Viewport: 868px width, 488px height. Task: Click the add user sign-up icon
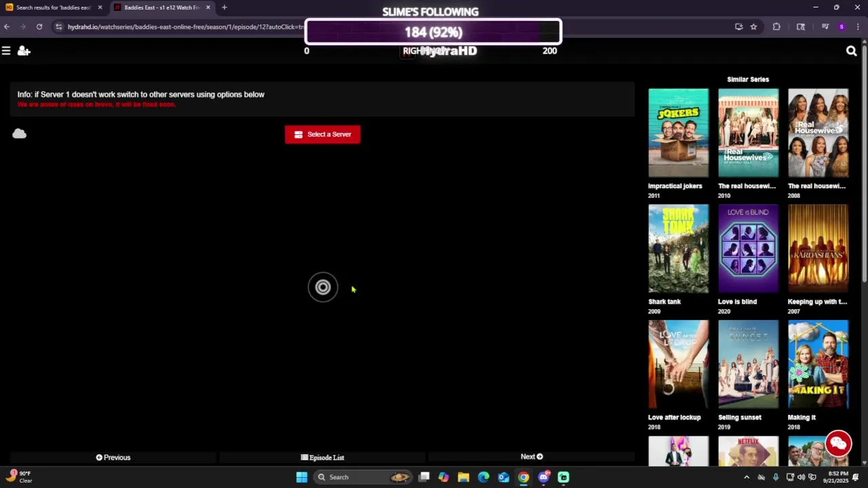(x=24, y=51)
